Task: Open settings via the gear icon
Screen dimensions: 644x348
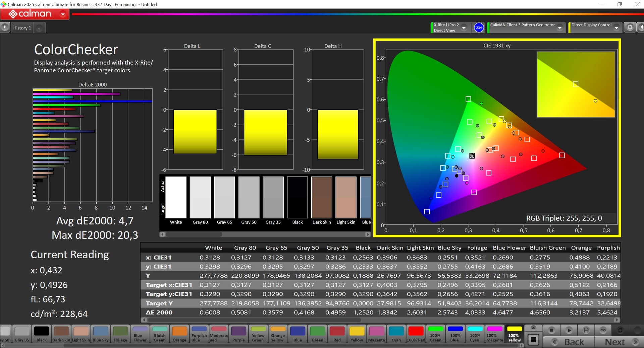Action: click(x=630, y=27)
